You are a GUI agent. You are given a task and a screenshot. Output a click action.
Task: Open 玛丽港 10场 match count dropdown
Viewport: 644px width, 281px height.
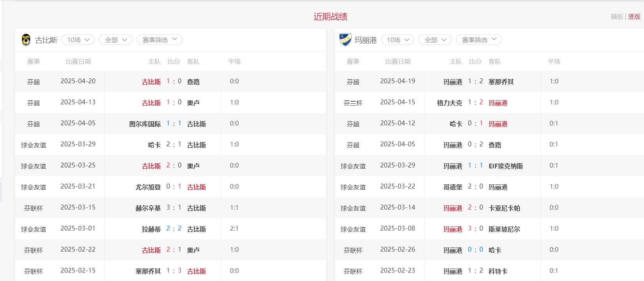(x=398, y=40)
